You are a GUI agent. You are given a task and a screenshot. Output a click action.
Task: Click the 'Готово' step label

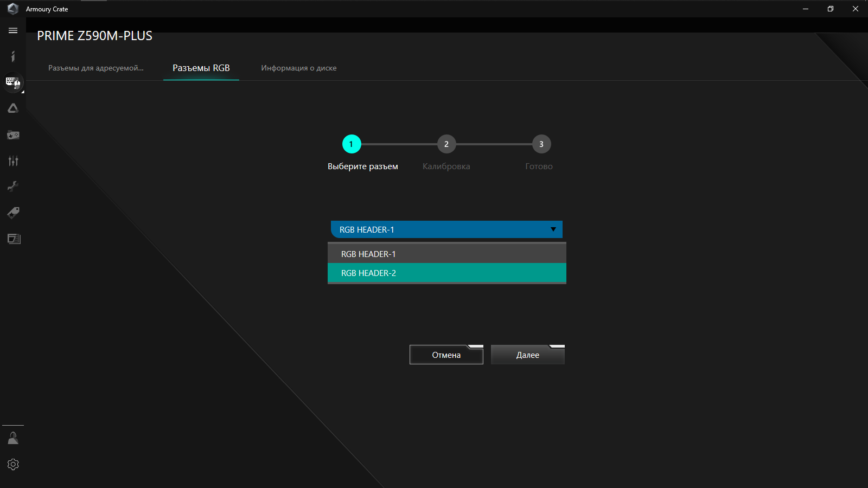539,166
